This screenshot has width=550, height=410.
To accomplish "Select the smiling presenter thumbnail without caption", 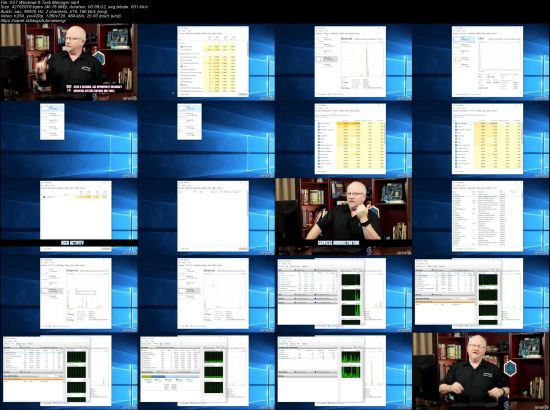I will coord(481,371).
